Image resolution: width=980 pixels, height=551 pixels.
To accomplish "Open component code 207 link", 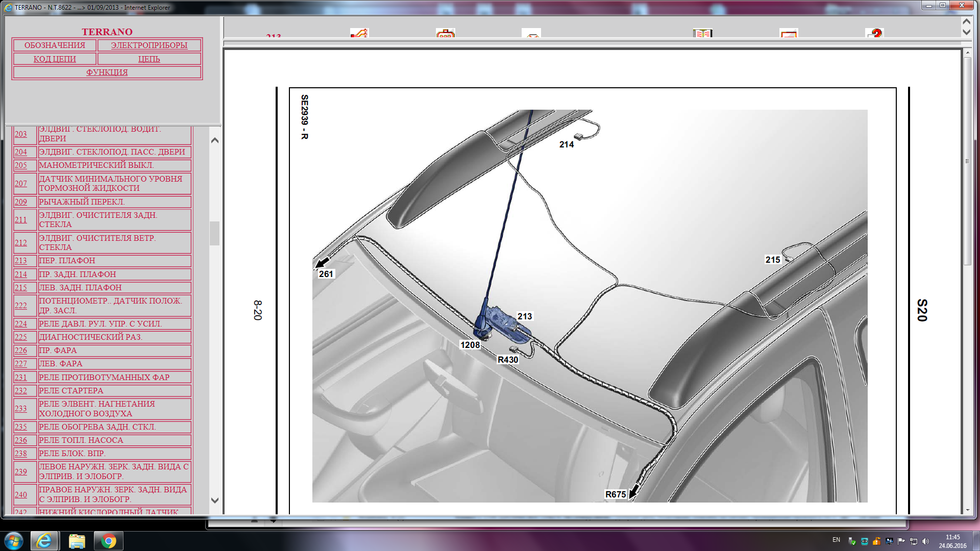I will click(x=21, y=184).
